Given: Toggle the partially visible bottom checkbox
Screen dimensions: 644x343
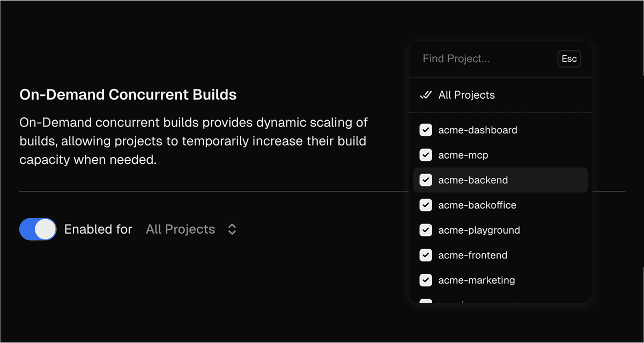Looking at the screenshot, I should pos(426,301).
